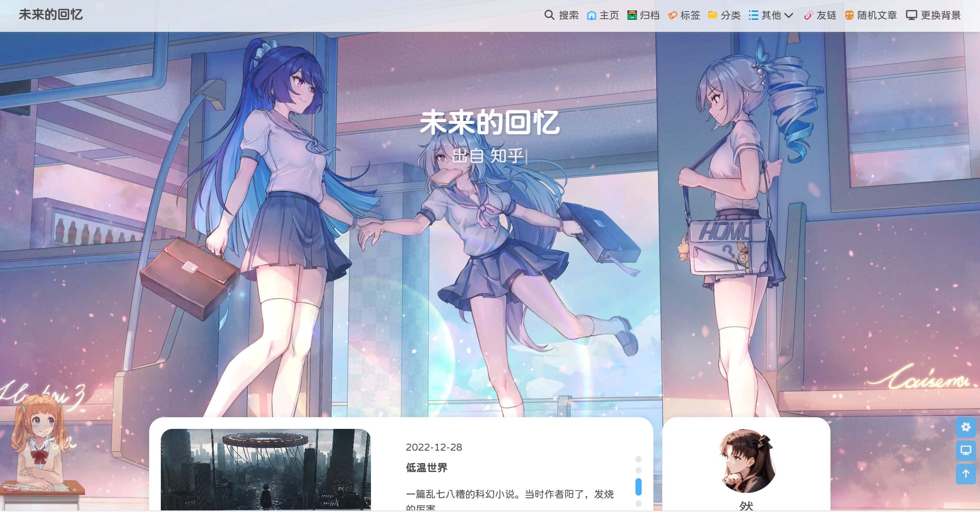Click the blue monitor button on right edge

click(966, 451)
